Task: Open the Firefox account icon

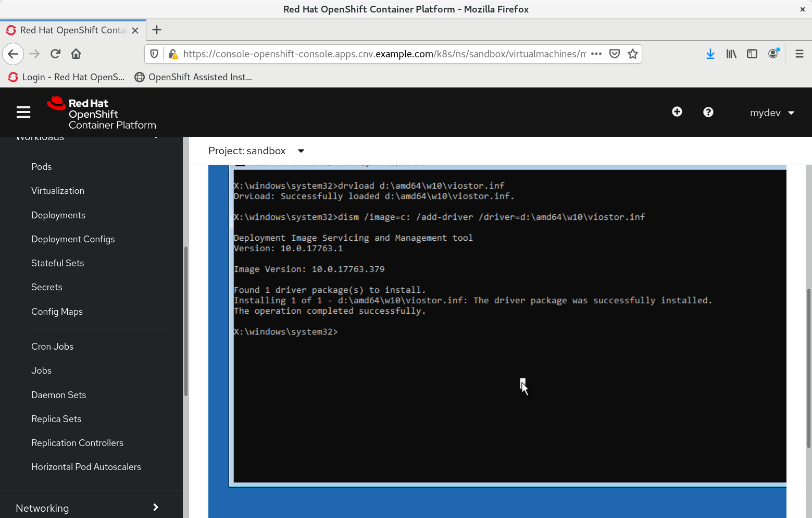Action: [773, 54]
